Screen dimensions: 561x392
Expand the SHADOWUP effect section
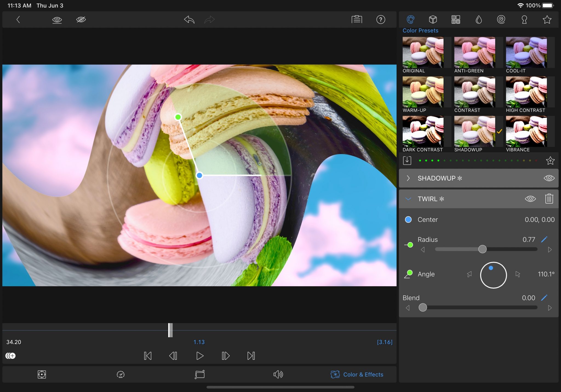click(x=408, y=178)
